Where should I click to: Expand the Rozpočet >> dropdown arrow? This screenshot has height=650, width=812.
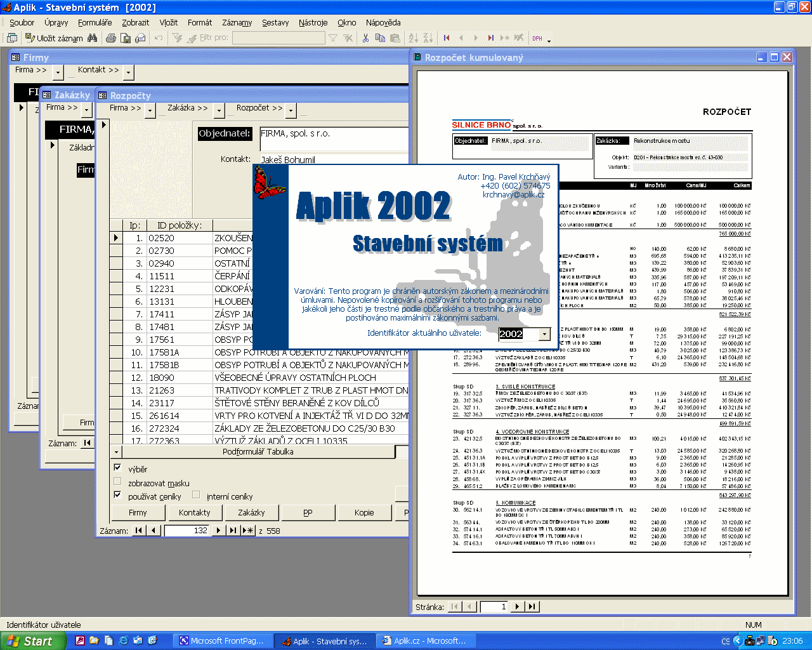coord(291,110)
